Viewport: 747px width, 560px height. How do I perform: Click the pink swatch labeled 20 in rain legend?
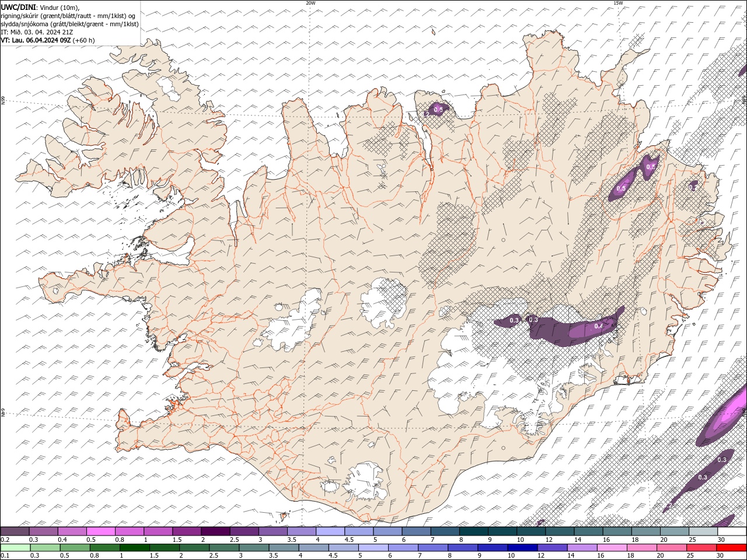(671, 548)
